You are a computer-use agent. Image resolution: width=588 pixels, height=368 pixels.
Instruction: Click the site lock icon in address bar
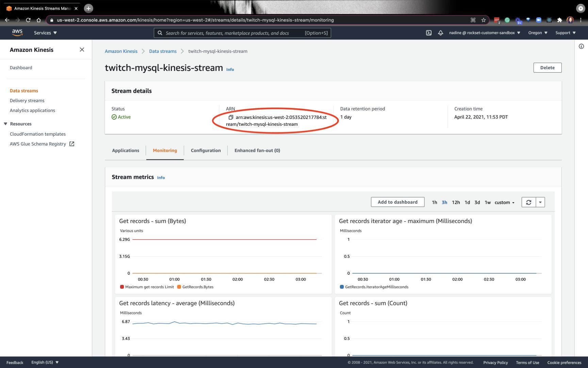52,20
